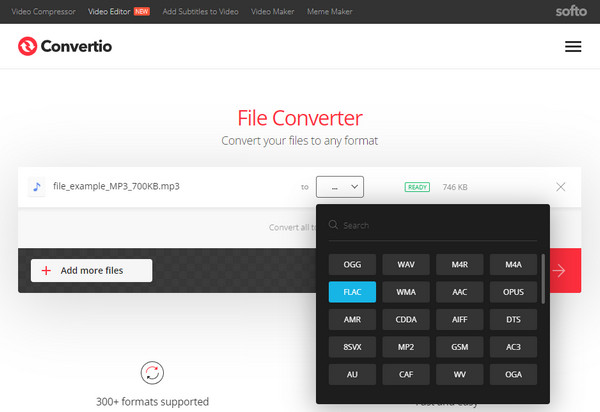600x412 pixels.
Task: Open Video Compressor in top menu
Action: point(43,11)
